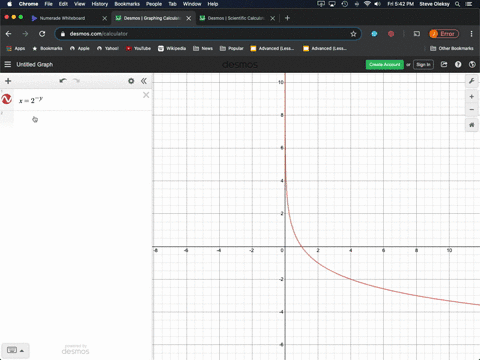Click the blue extension icon
Viewport: 480px width, 360px height.
tap(374, 34)
